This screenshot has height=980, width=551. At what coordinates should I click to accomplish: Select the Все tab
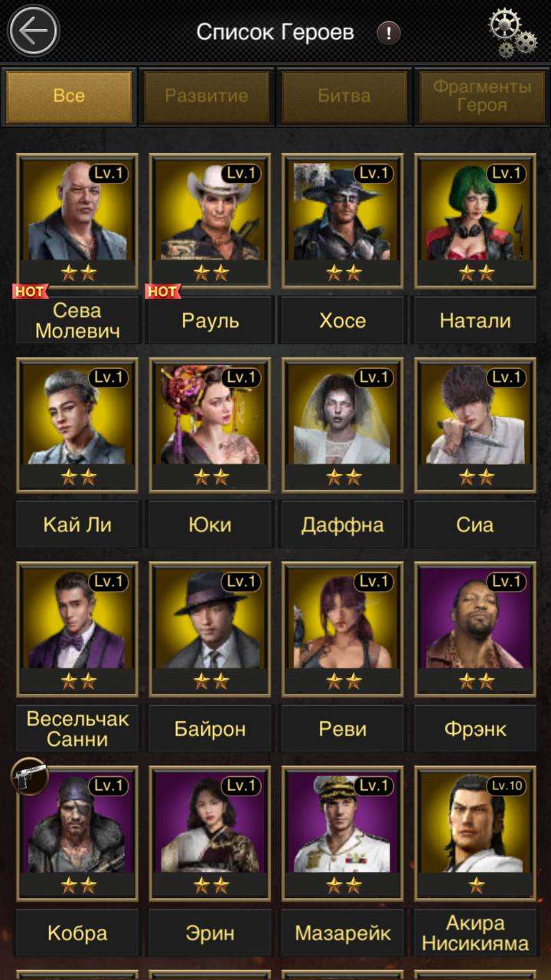(69, 96)
